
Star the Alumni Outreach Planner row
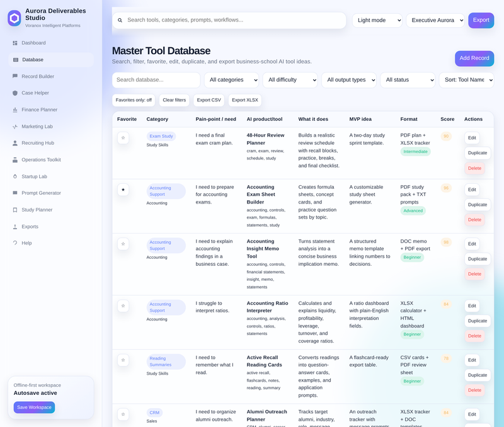(123, 414)
